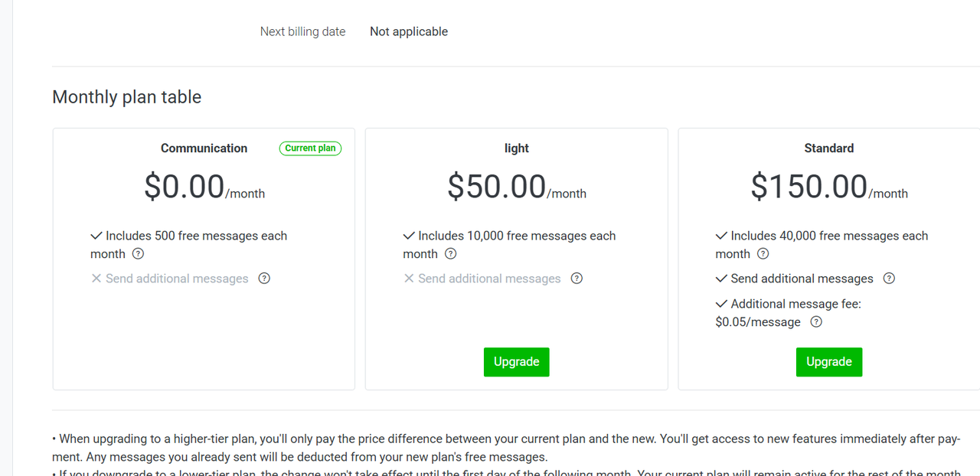The image size is (980, 476).
Task: Click the Monthly plan table heading
Action: pyautogui.click(x=127, y=97)
